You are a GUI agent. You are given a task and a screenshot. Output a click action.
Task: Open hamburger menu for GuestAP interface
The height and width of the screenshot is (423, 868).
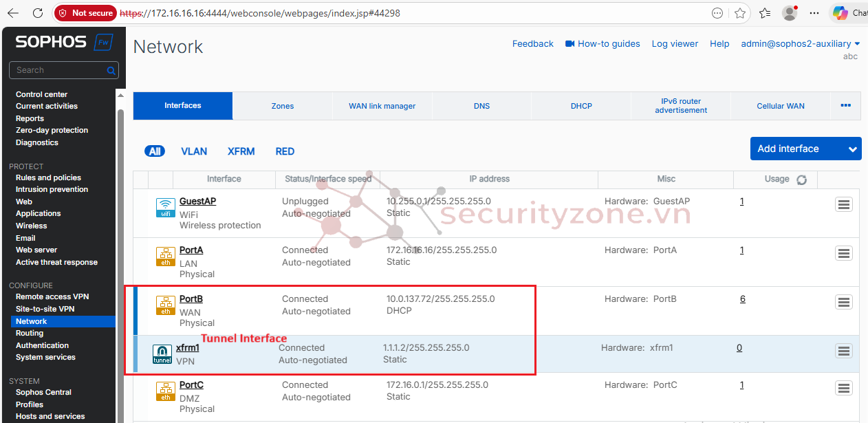(844, 204)
